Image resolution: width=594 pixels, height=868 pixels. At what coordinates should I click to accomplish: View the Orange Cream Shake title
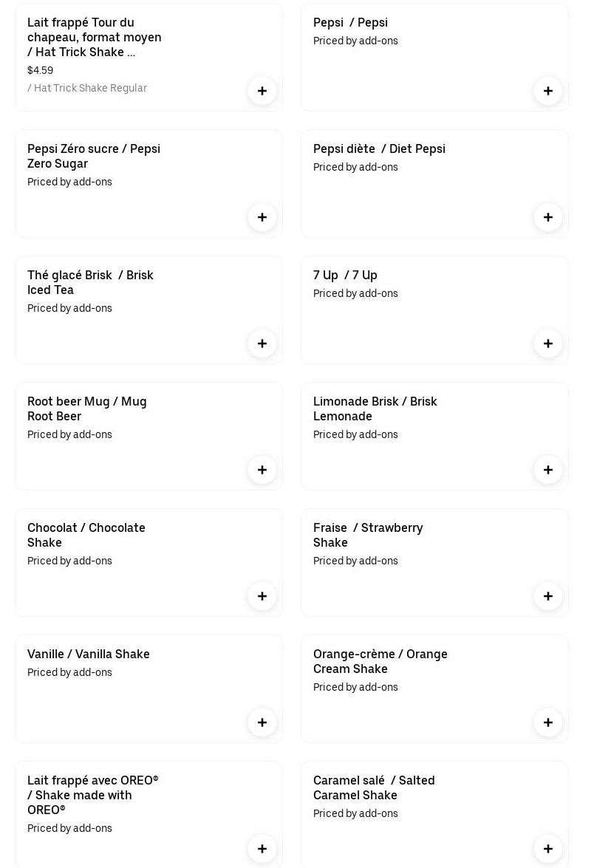coord(380,661)
